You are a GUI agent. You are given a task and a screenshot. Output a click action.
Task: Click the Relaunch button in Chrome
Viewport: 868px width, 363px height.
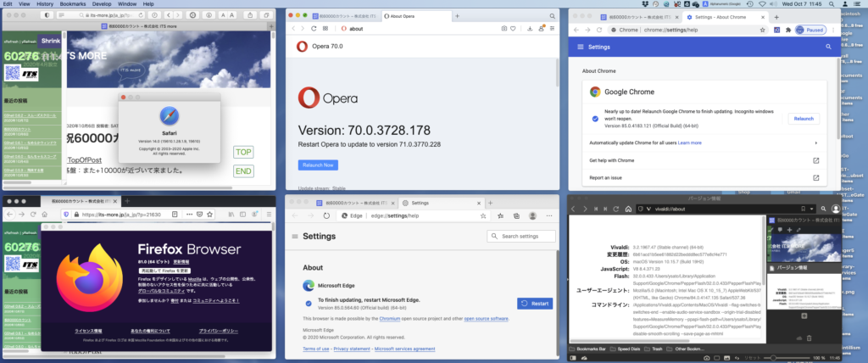pyautogui.click(x=803, y=119)
